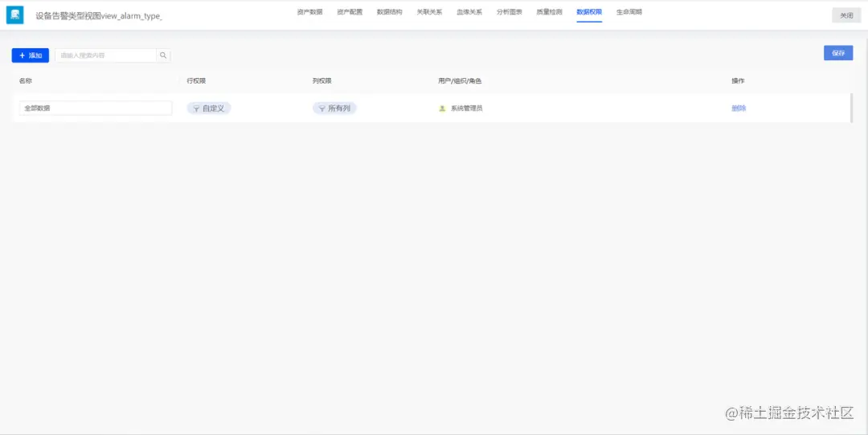The height and width of the screenshot is (435, 868).
Task: Click the 添加 button
Action: (31, 55)
